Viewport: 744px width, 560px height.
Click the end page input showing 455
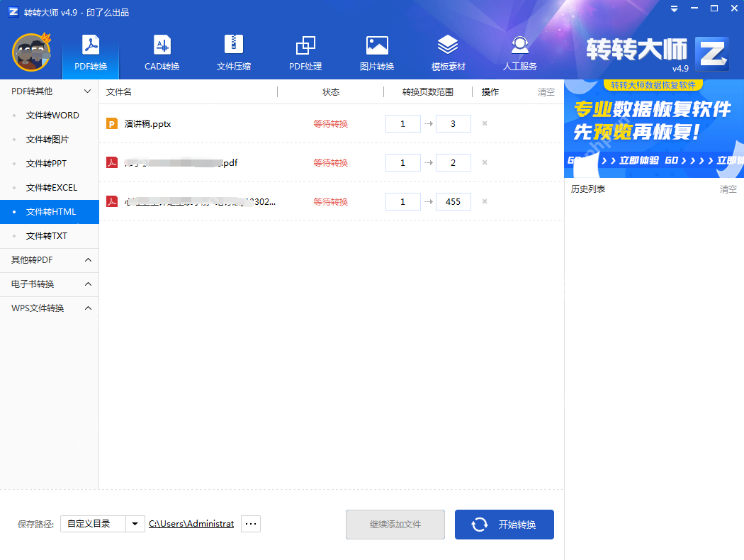coord(453,201)
